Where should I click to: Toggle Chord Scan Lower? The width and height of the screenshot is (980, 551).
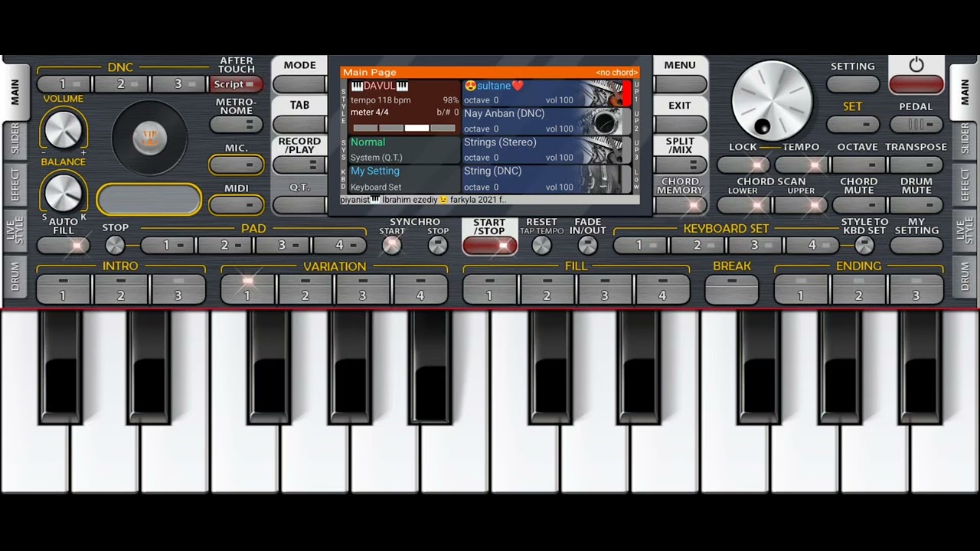coord(744,204)
